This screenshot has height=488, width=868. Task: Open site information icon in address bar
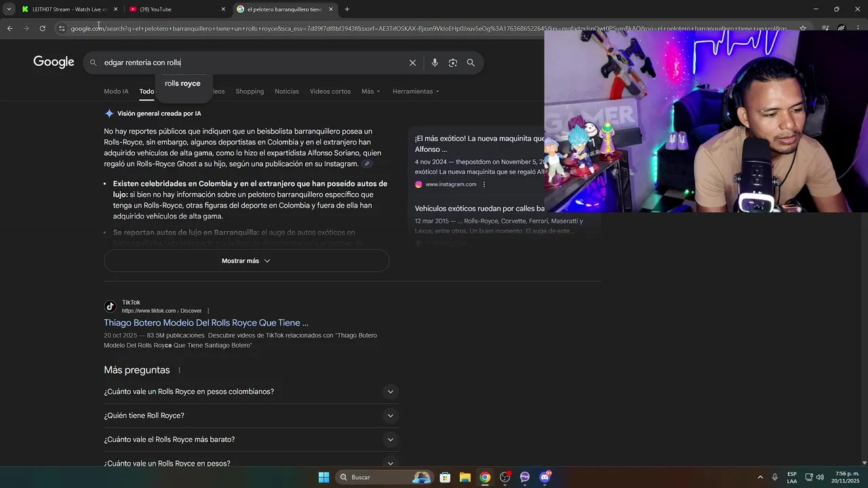pos(62,28)
